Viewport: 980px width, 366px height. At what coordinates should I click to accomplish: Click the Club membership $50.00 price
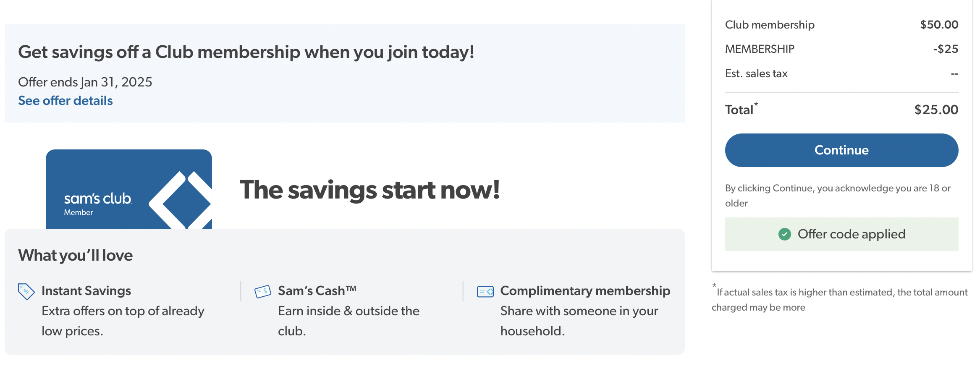939,25
